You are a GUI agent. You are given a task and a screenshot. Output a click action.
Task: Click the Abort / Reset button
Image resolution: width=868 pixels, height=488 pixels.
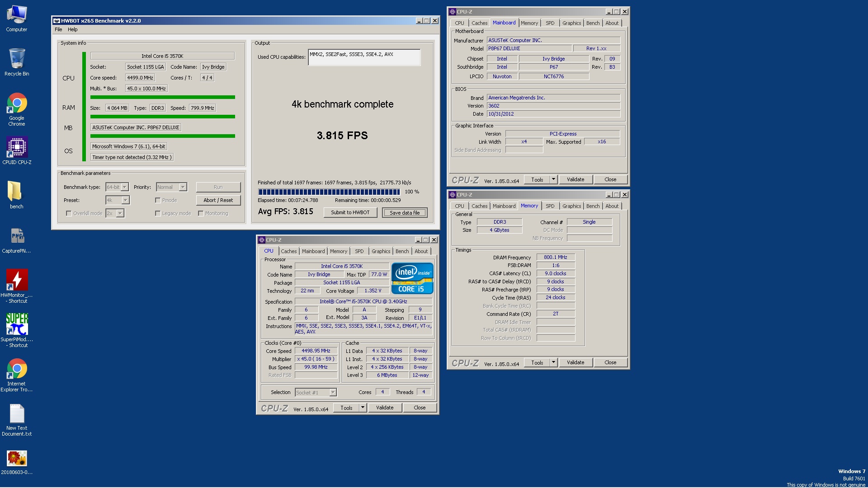pyautogui.click(x=218, y=200)
